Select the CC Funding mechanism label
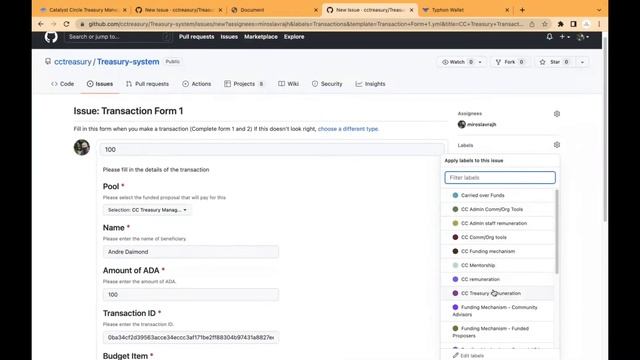The width and height of the screenshot is (640, 360). click(x=498, y=251)
